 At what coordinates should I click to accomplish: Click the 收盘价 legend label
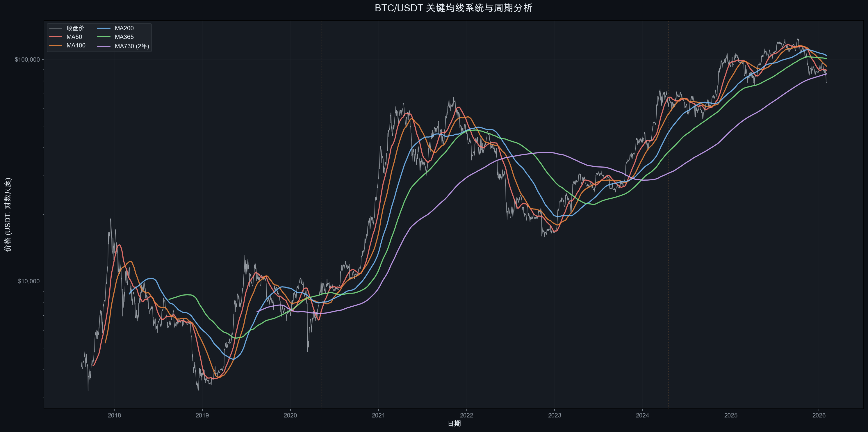point(76,28)
